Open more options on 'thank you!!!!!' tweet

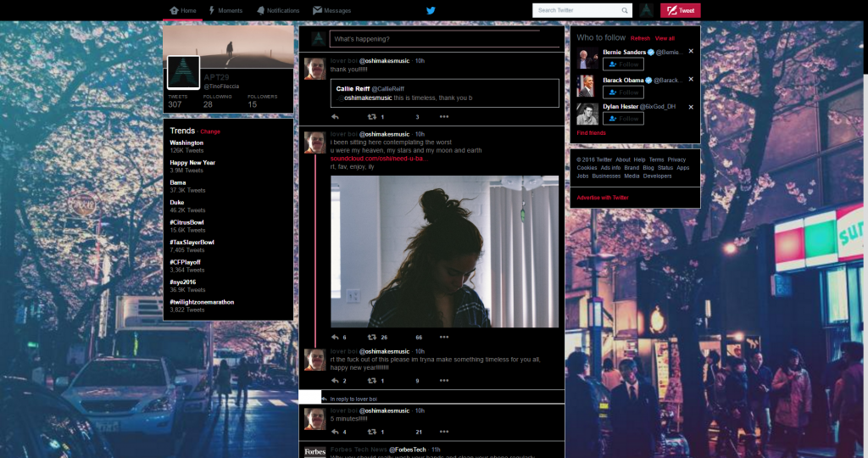pyautogui.click(x=444, y=117)
